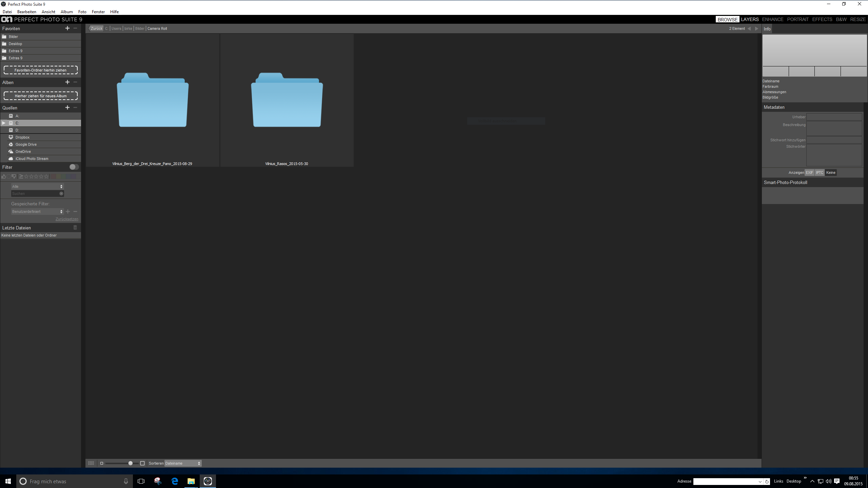Click the thumbs-down dislike filter icon

(x=14, y=176)
